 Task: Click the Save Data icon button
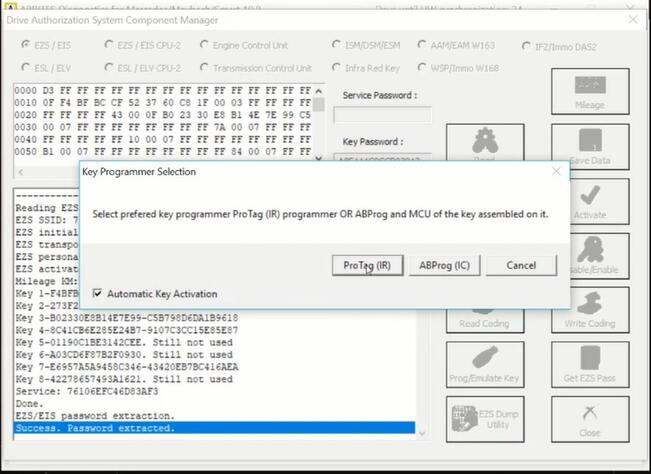click(590, 147)
